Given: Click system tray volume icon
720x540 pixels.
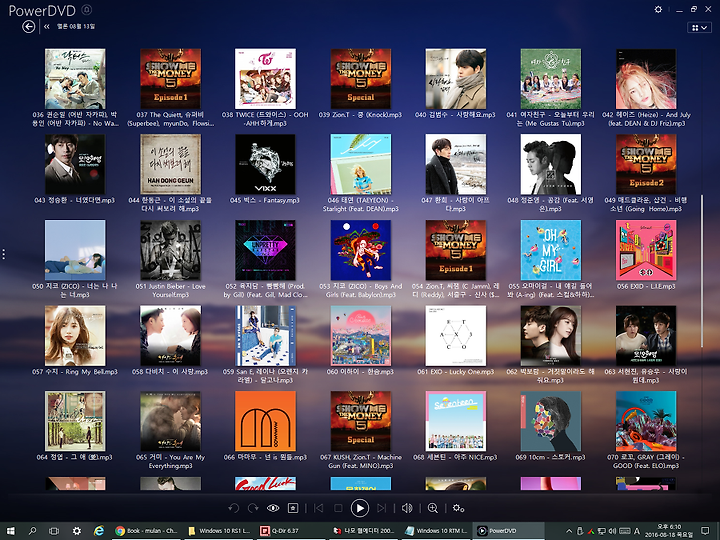Looking at the screenshot, I should coord(613,531).
